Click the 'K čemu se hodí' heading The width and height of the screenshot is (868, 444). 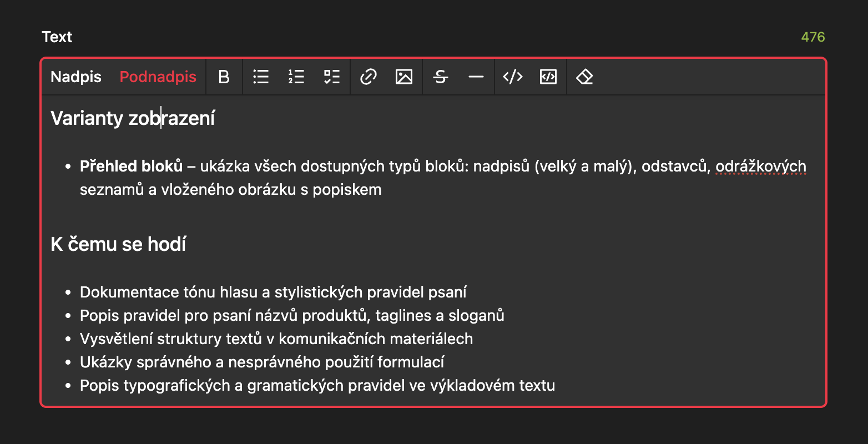click(x=118, y=244)
